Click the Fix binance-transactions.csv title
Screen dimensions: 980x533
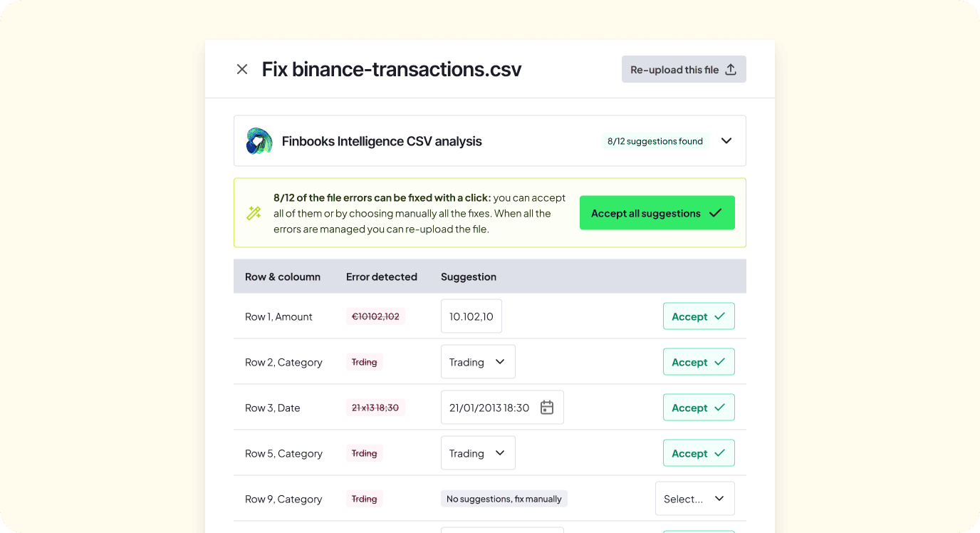click(x=392, y=69)
